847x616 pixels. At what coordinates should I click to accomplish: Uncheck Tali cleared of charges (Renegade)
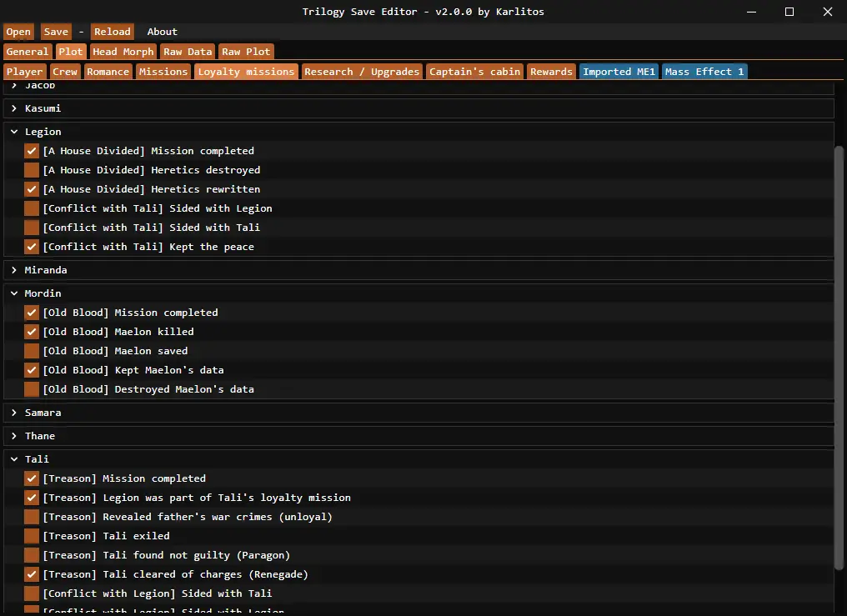coord(32,574)
